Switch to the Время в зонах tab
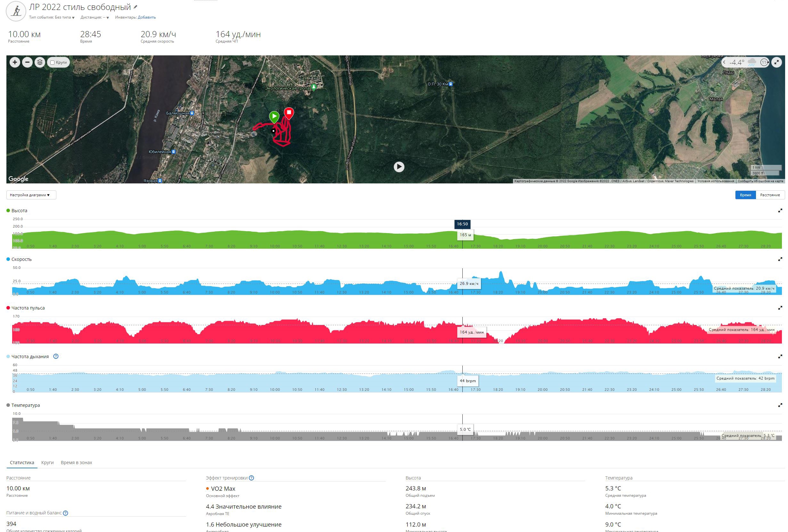 (76, 463)
